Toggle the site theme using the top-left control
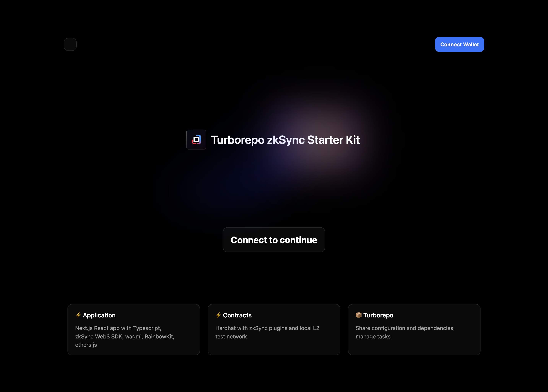The height and width of the screenshot is (392, 548). point(70,44)
